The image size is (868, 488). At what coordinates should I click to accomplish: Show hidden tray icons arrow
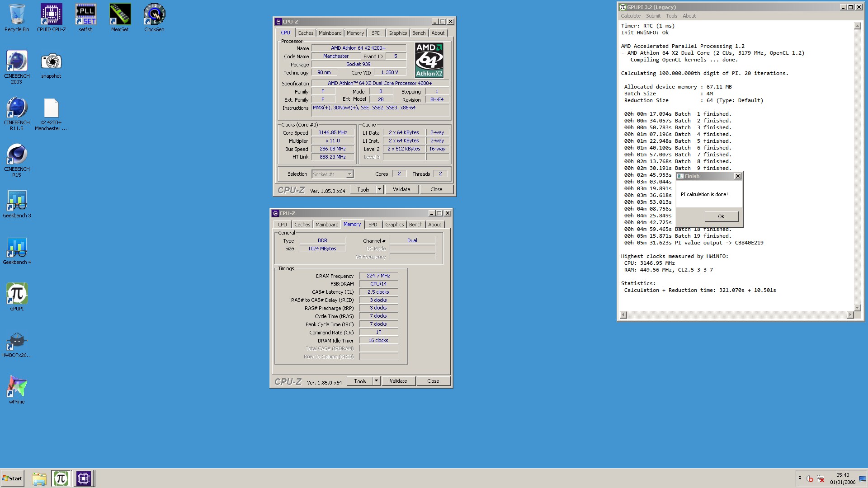800,478
